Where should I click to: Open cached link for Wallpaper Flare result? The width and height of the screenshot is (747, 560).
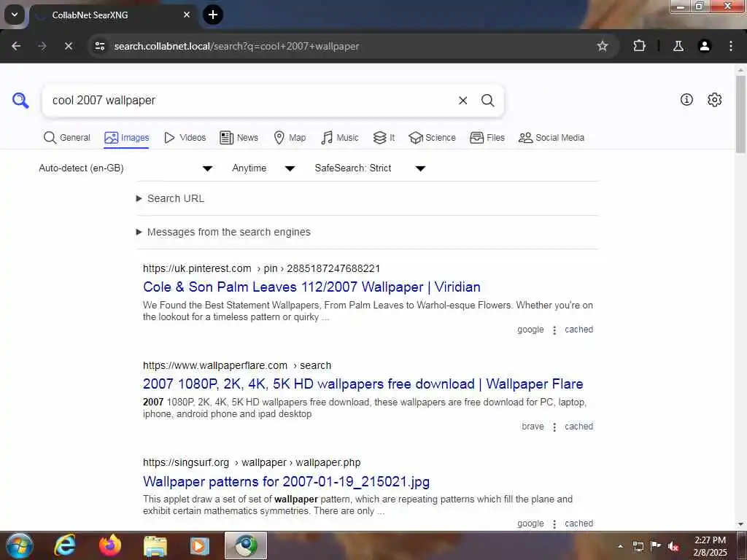coord(578,427)
